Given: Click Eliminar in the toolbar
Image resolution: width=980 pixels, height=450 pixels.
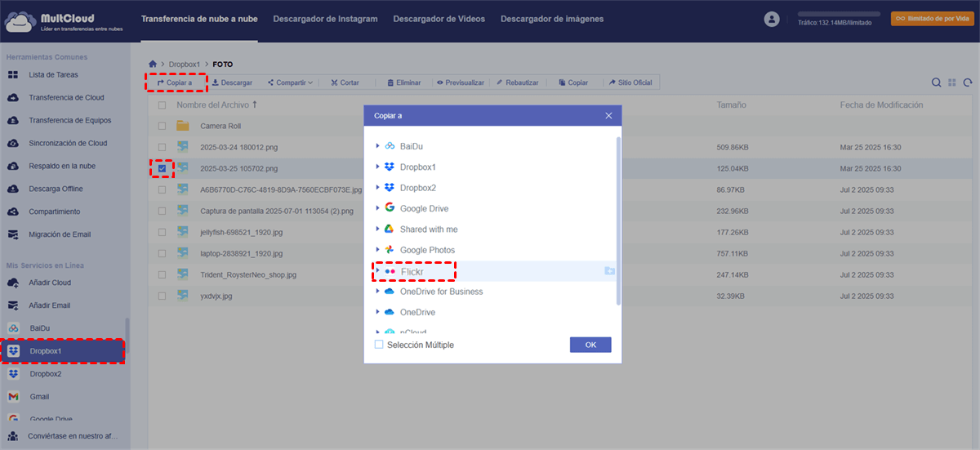Looking at the screenshot, I should (x=404, y=82).
